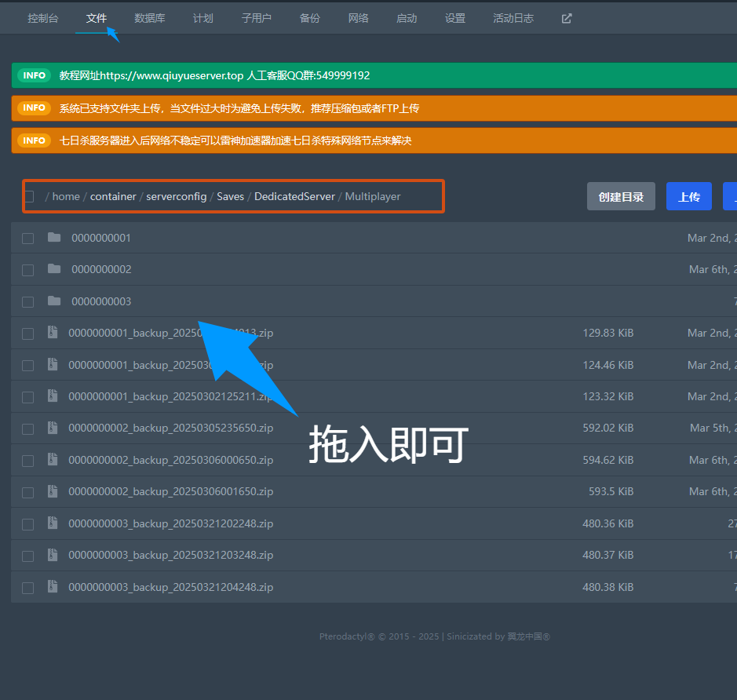The width and height of the screenshot is (737, 700).
Task: Switch to the 数据库 tab
Action: point(149,18)
